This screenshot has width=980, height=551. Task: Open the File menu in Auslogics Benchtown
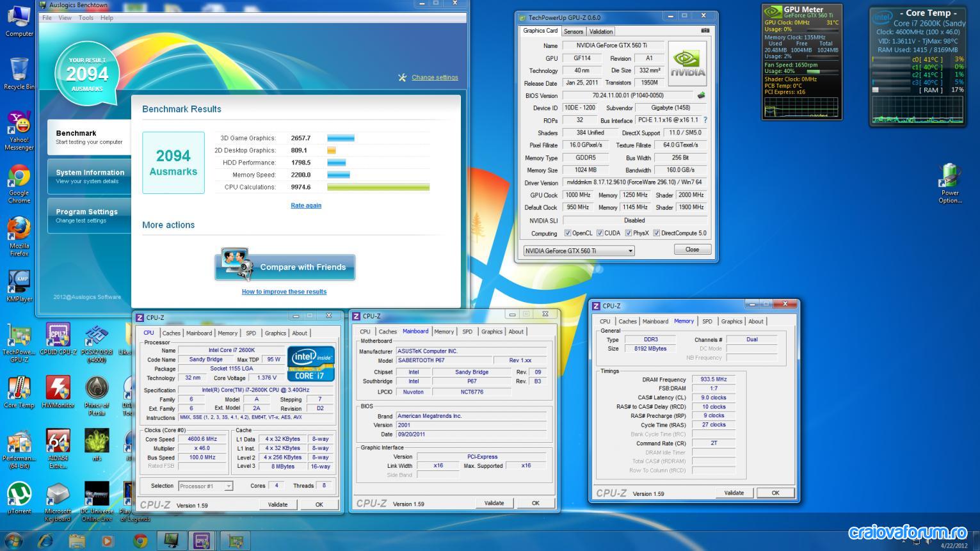point(47,18)
